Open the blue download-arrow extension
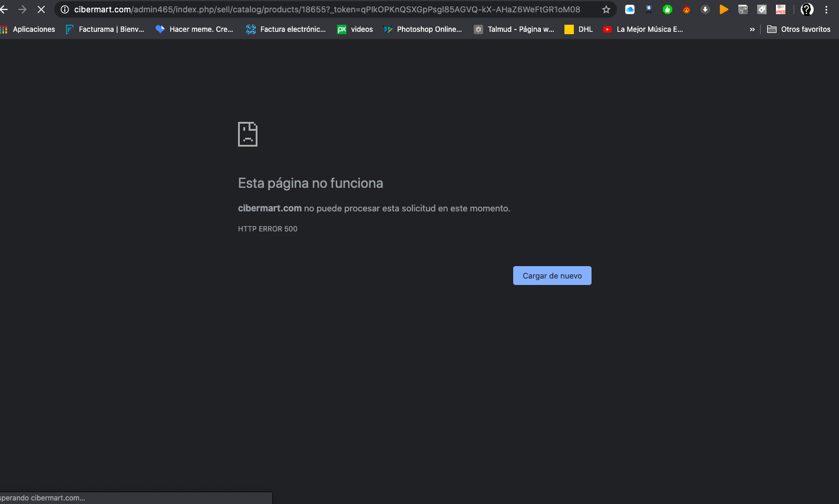Viewport: 839px width, 504px height. tap(649, 9)
